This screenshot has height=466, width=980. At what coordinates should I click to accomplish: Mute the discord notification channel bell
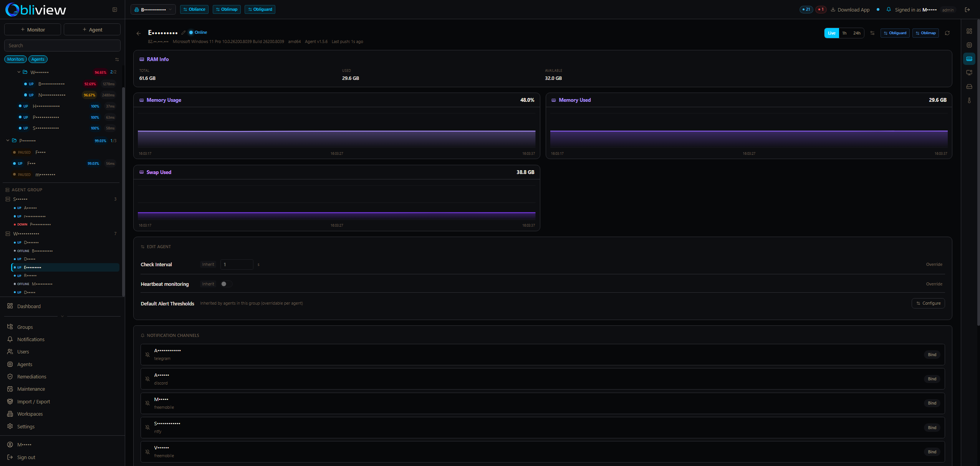[x=147, y=379]
